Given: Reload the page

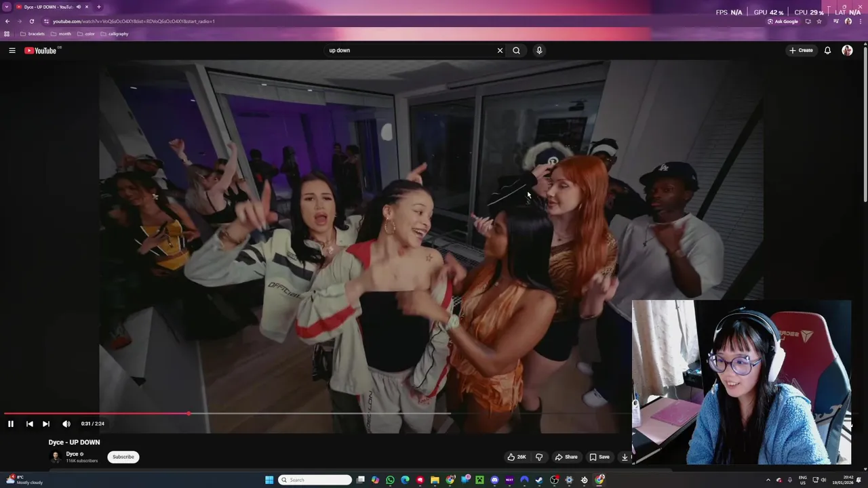Looking at the screenshot, I should pos(31,21).
